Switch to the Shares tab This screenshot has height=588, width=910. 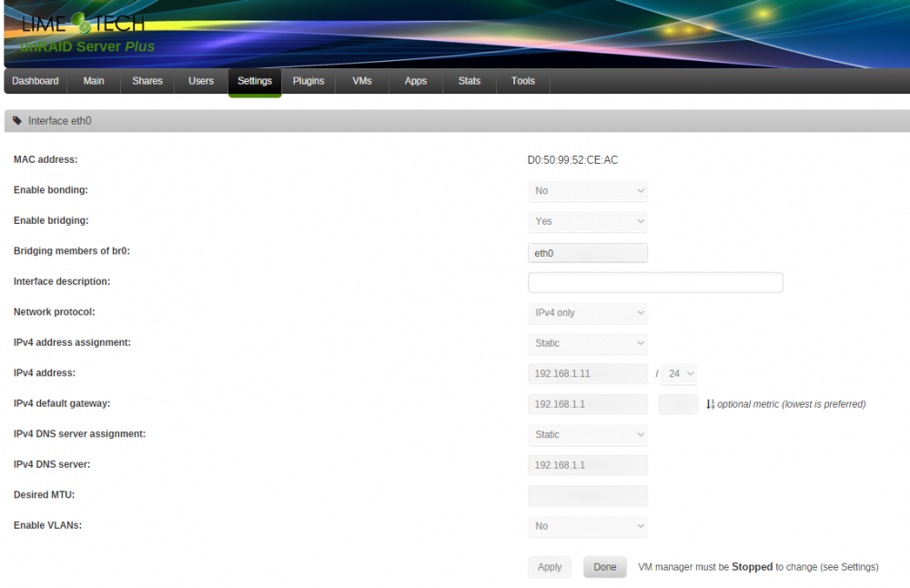click(x=147, y=81)
